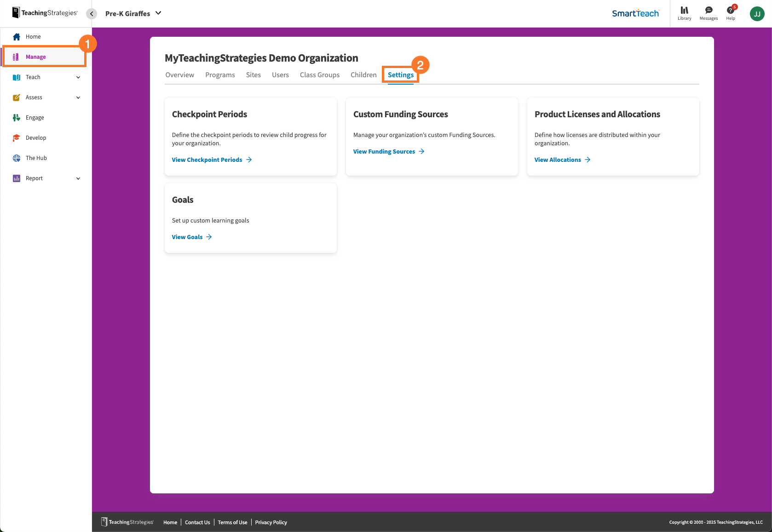Open View Goals
Viewport: 772px width, 532px height.
click(x=187, y=237)
